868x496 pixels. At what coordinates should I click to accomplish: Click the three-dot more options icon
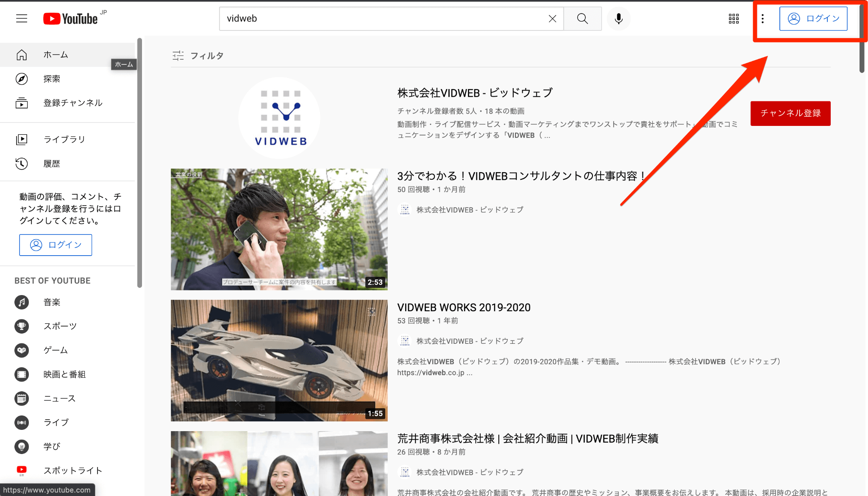point(762,19)
